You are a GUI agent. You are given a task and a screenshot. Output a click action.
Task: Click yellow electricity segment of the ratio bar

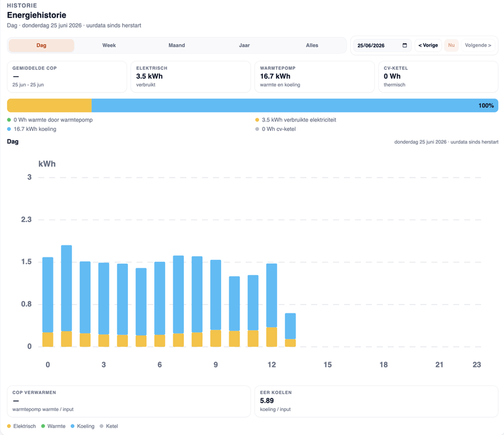[49, 105]
